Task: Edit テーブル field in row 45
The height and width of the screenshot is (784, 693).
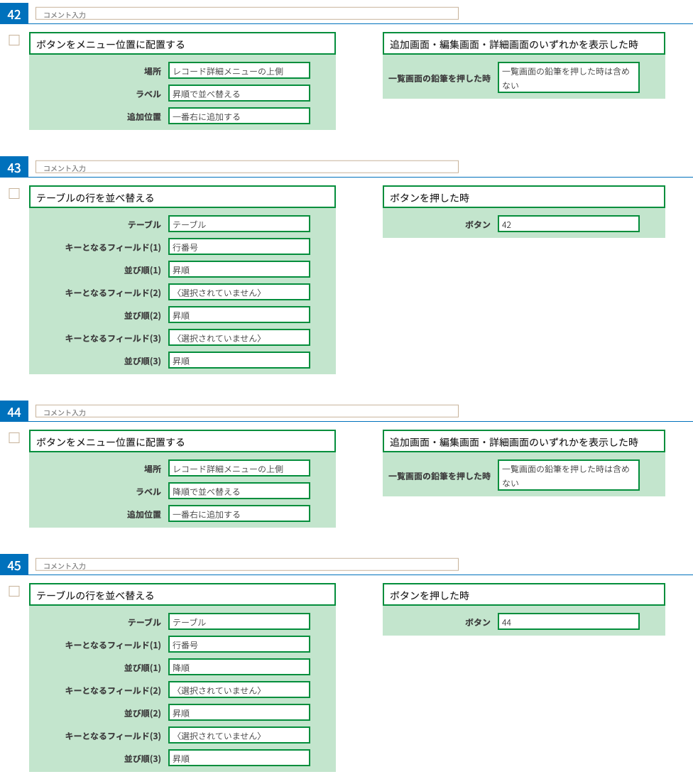Action: (x=239, y=621)
